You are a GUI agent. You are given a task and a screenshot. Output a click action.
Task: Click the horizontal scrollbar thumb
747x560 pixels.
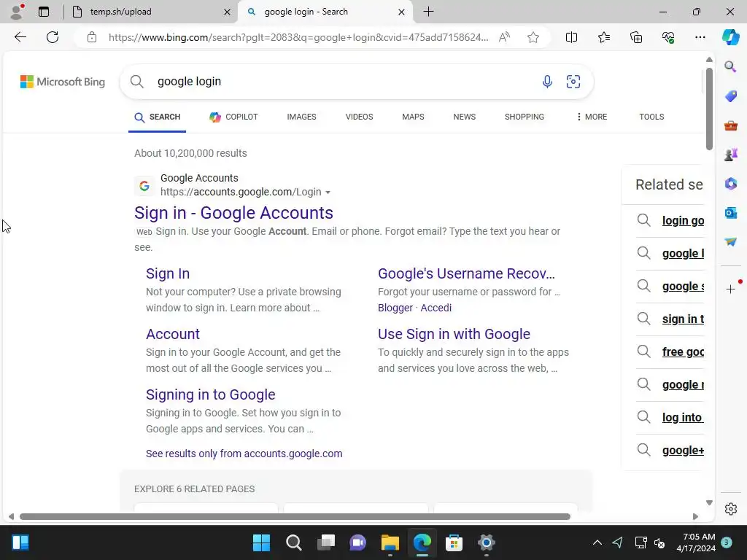pos(295,517)
